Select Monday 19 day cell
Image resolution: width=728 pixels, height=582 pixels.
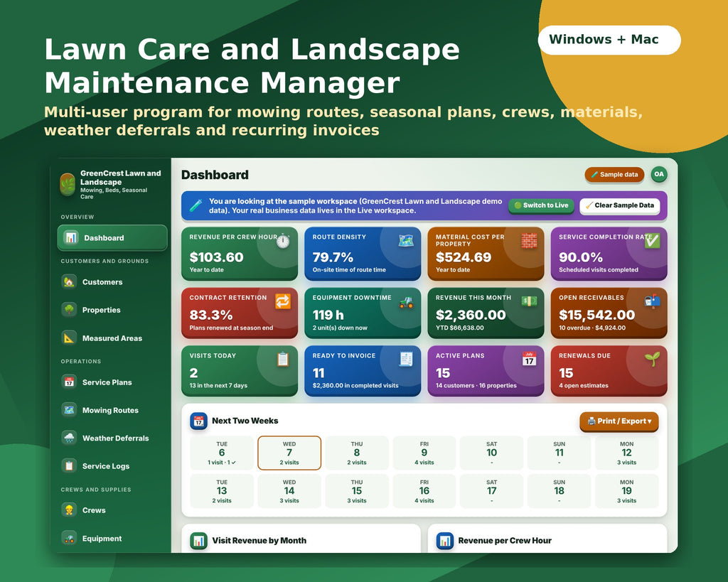pyautogui.click(x=627, y=491)
